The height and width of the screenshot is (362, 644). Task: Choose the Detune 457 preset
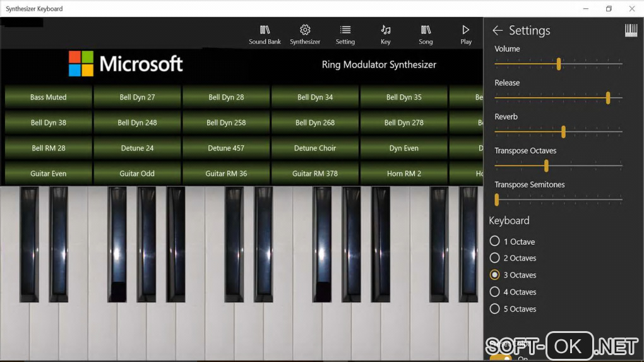(x=226, y=148)
